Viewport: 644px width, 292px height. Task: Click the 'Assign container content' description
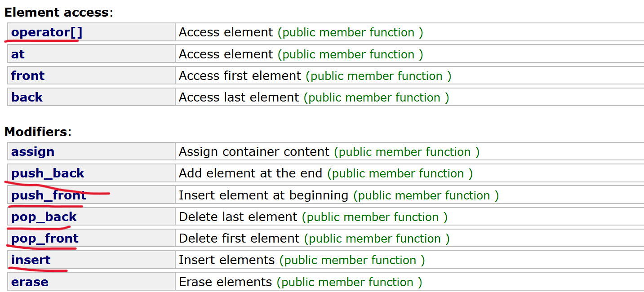point(254,152)
